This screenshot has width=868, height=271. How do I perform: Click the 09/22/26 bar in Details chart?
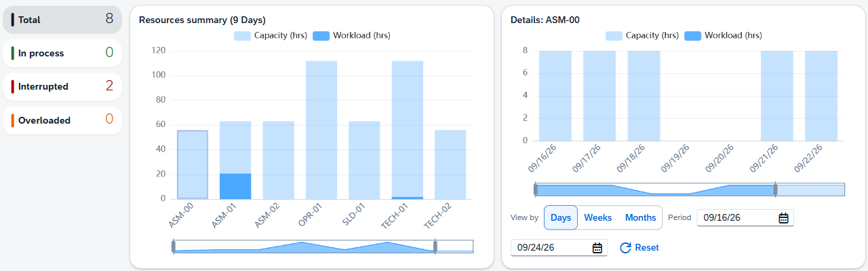tap(821, 96)
